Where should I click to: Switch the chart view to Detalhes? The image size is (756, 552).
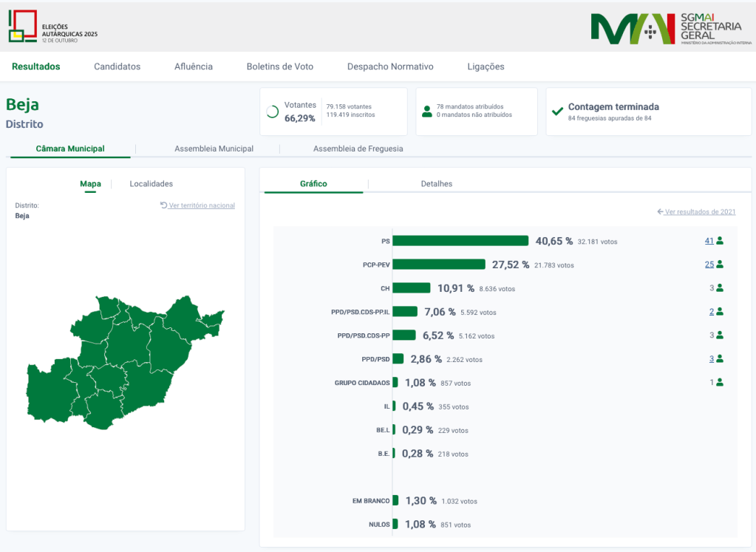pyautogui.click(x=435, y=183)
